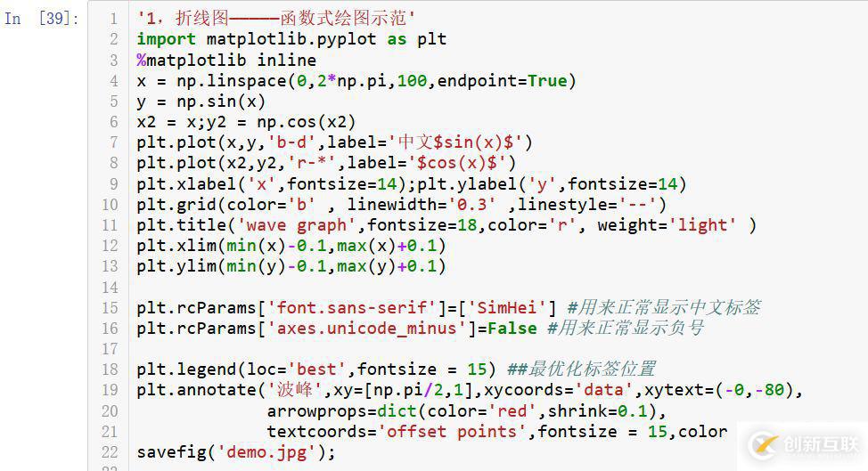Screen dimensions: 868x471
Task: Click the 'best' string in plt.legend
Action: 316,369
